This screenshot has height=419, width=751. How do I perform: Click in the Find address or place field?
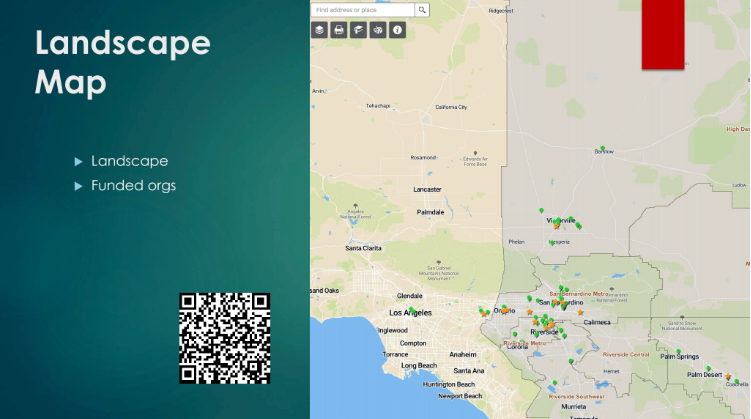363,9
